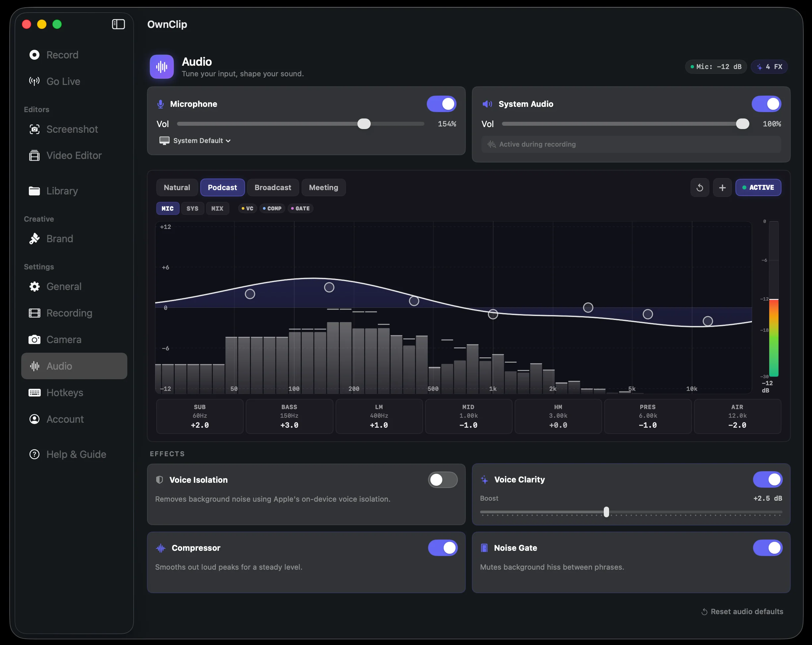Click the Noise Gate door icon
The image size is (812, 645).
tap(484, 548)
